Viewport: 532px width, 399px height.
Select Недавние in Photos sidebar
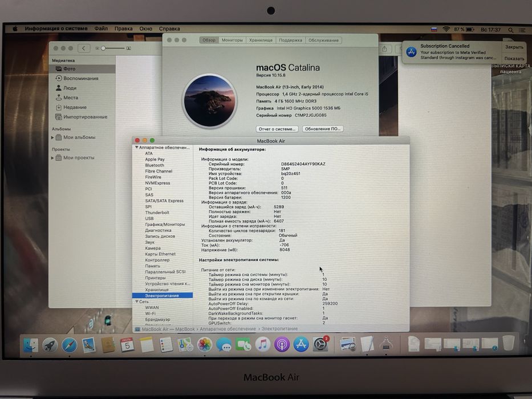[83, 107]
